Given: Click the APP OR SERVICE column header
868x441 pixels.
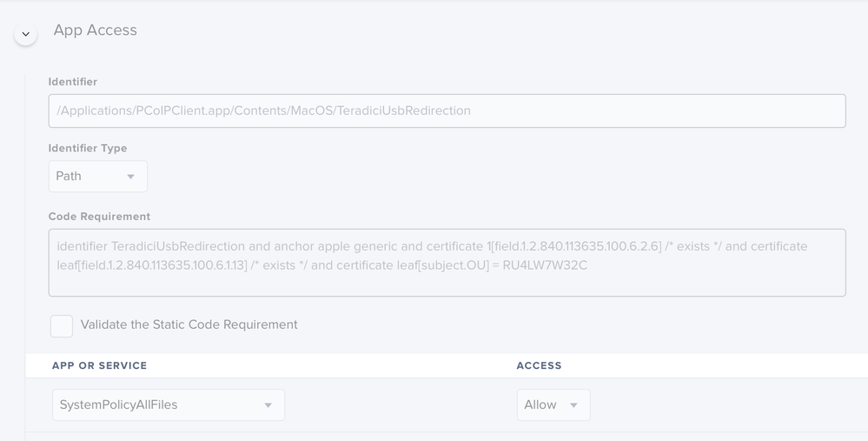Looking at the screenshot, I should pos(100,365).
